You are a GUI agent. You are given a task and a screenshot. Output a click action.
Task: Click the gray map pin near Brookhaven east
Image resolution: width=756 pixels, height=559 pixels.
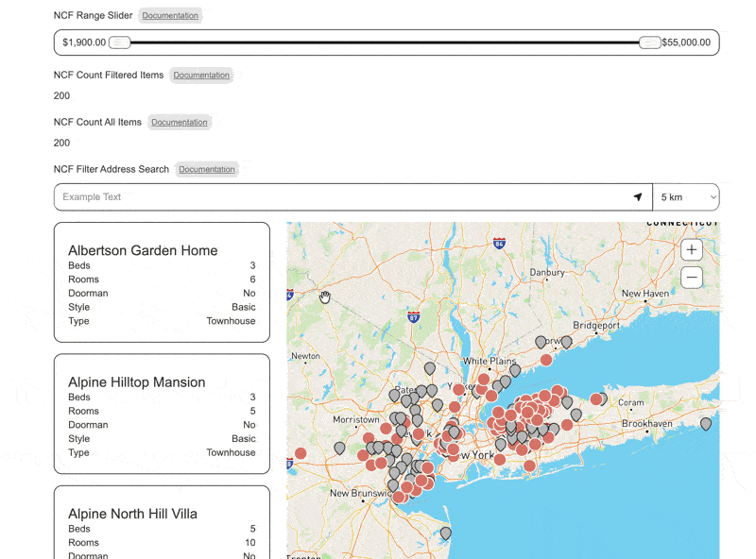706,424
